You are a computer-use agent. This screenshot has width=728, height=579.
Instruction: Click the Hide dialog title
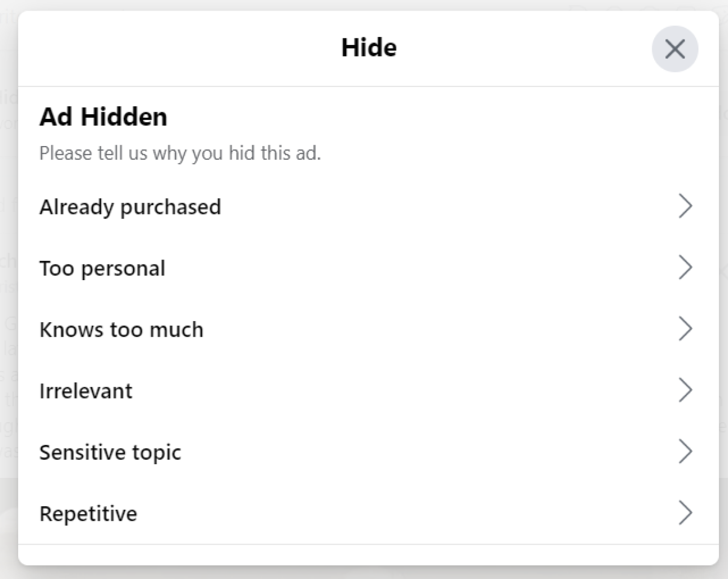point(369,48)
